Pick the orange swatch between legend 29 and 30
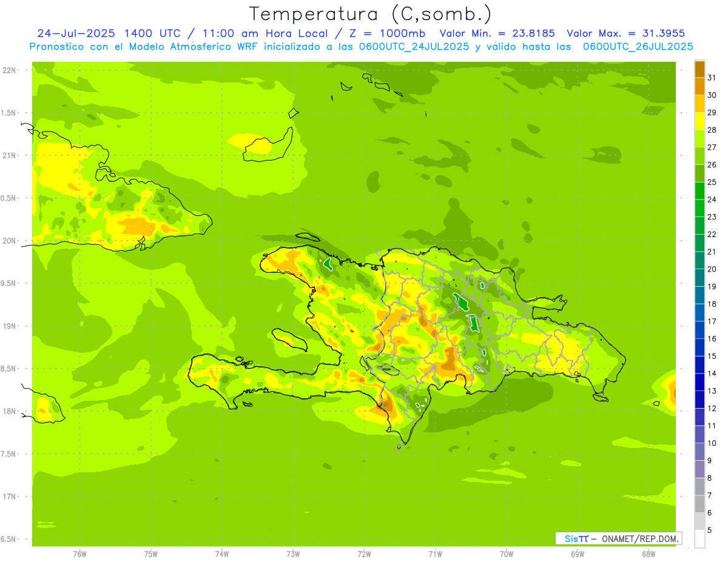Viewport: 728px width, 562px height. click(x=700, y=104)
